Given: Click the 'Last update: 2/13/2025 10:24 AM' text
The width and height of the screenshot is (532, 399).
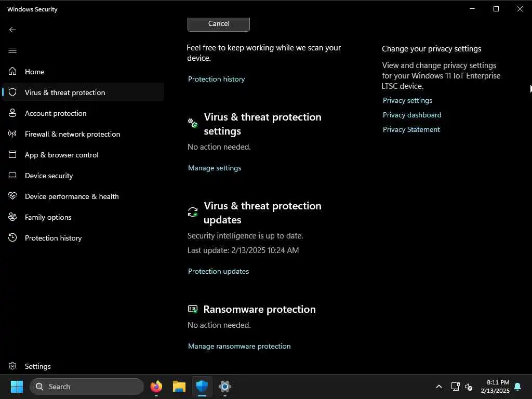Looking at the screenshot, I should (243, 250).
